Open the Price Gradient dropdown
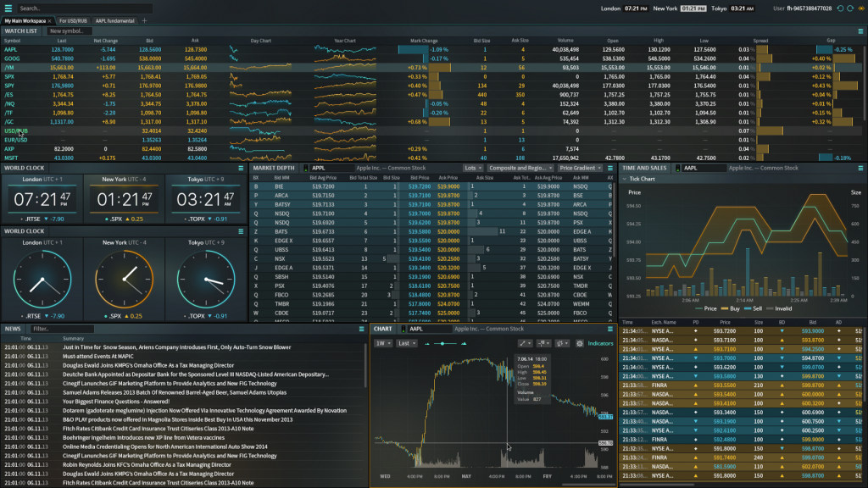This screenshot has width=868, height=488. [x=579, y=168]
